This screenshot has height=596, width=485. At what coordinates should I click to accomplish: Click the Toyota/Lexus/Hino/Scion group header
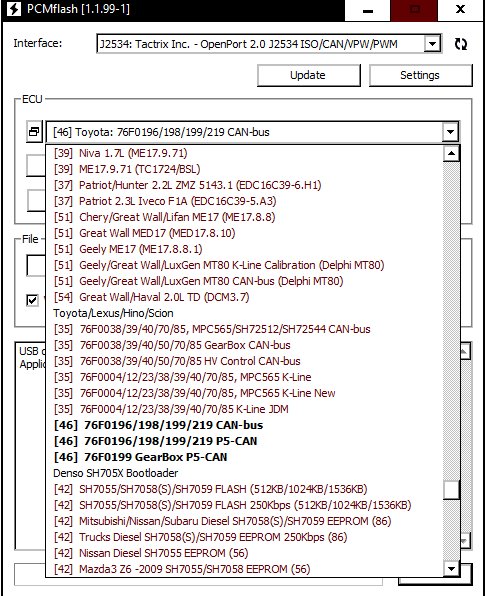click(x=244, y=313)
